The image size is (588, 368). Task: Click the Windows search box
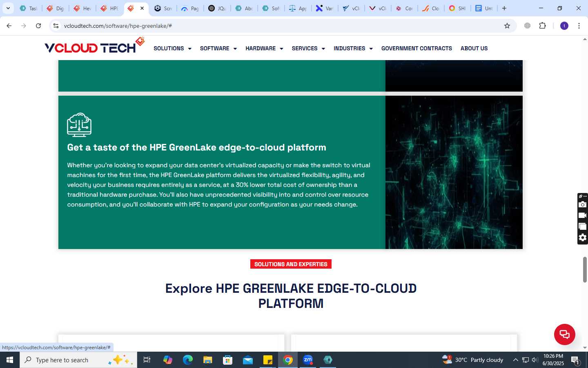click(78, 360)
